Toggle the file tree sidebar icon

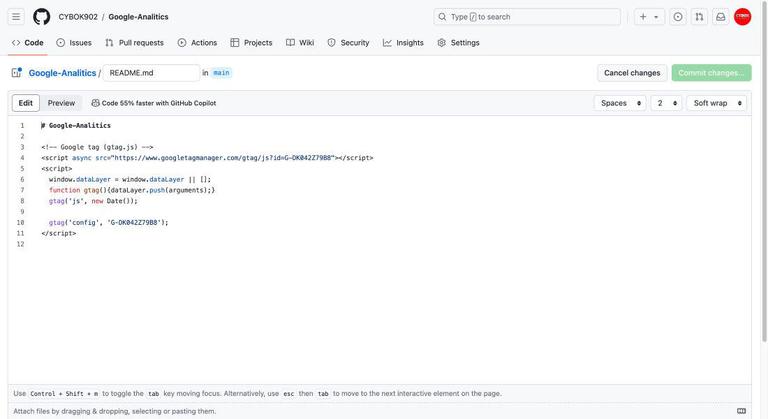[17, 73]
